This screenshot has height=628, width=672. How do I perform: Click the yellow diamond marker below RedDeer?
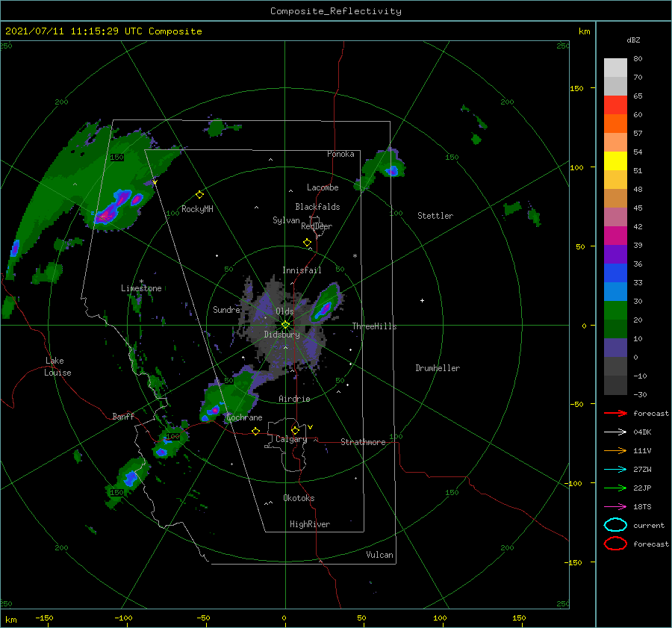[x=307, y=243]
